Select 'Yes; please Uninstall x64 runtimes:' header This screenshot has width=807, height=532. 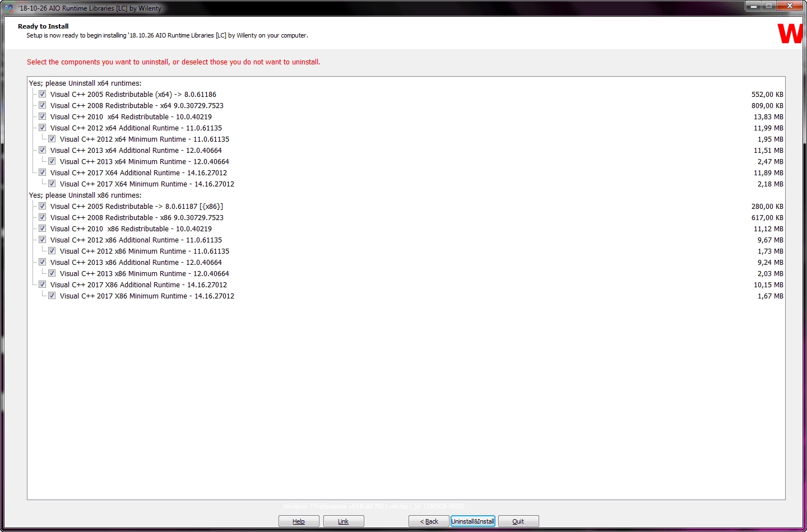click(85, 83)
